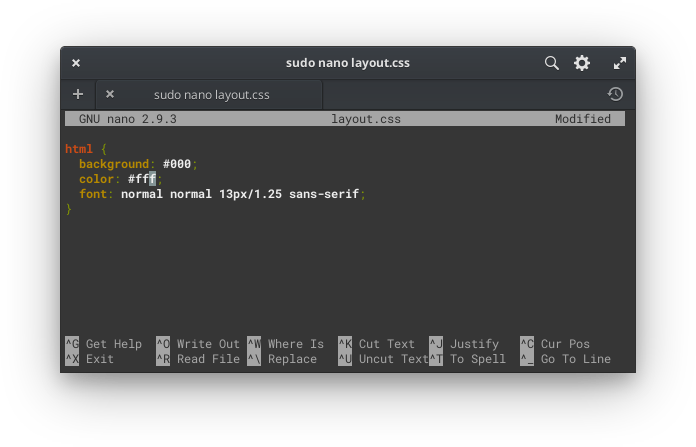Click the ^_ Go To Line shortcut

click(566, 359)
